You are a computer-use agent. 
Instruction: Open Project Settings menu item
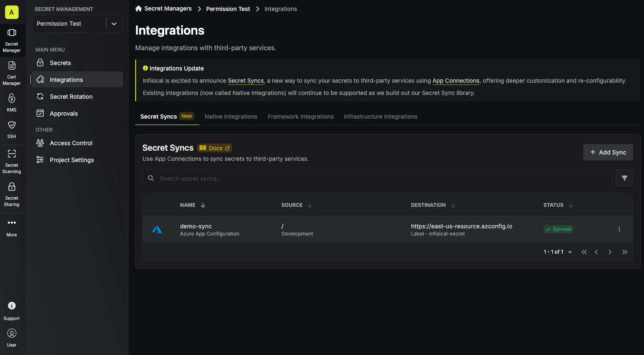pyautogui.click(x=77, y=160)
